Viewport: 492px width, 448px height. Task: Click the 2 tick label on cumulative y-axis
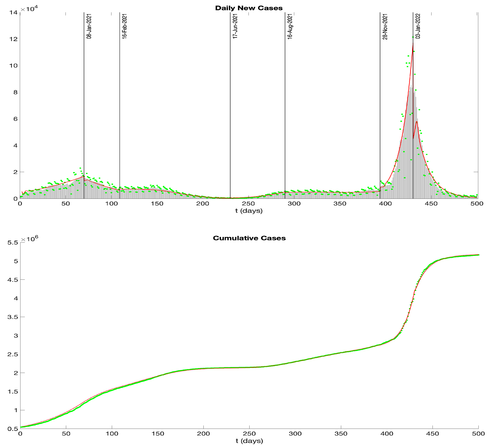[16, 373]
